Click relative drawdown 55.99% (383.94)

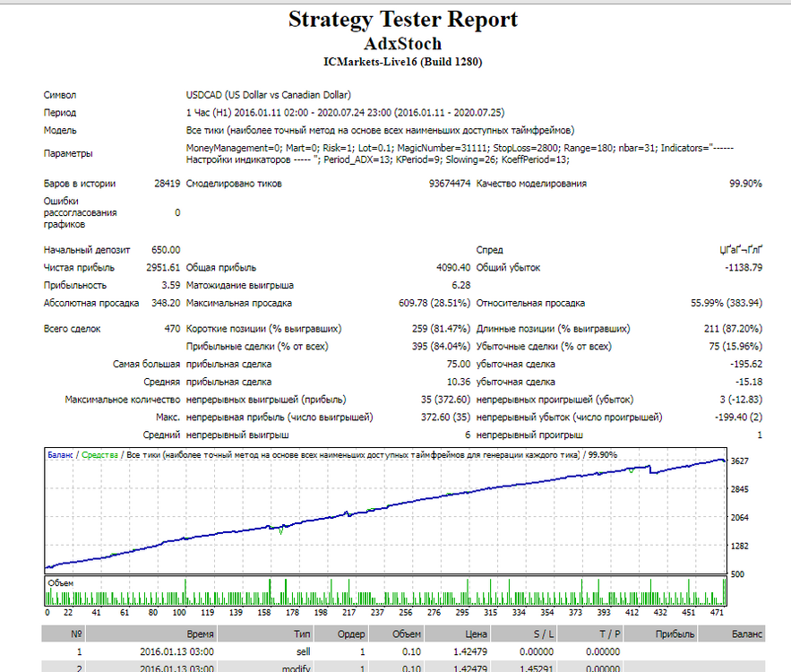pyautogui.click(x=726, y=303)
